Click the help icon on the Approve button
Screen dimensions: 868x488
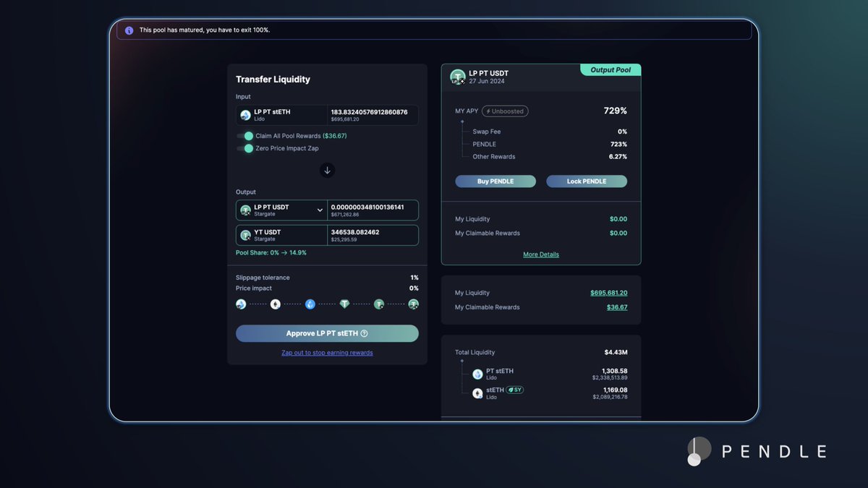pyautogui.click(x=365, y=333)
